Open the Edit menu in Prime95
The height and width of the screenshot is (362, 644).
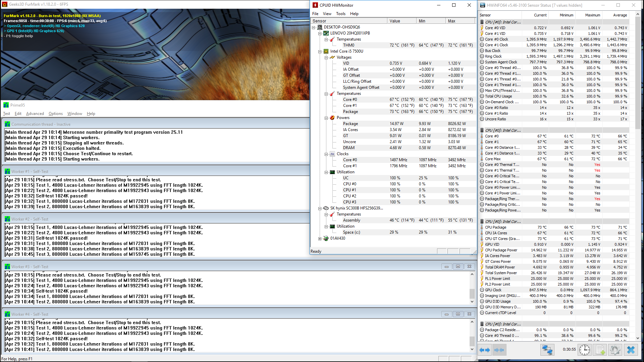click(x=18, y=114)
